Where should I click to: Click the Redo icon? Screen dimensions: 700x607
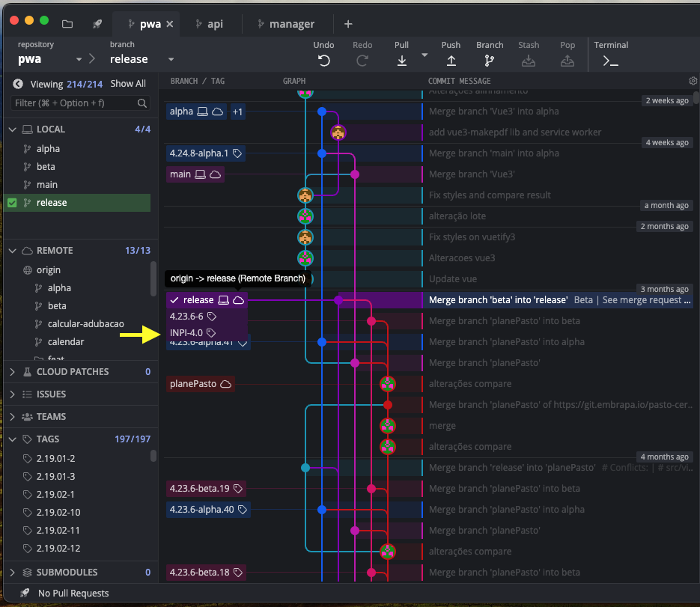point(362,61)
